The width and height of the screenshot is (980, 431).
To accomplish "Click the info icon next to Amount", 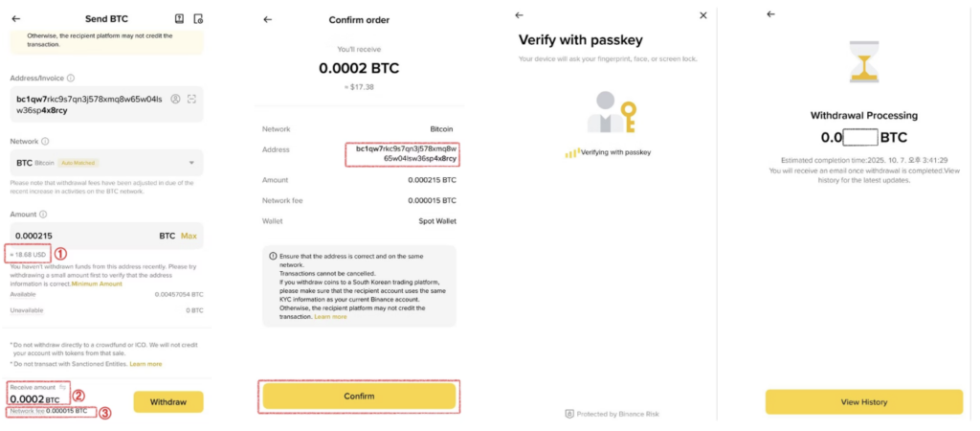I will [x=44, y=215].
